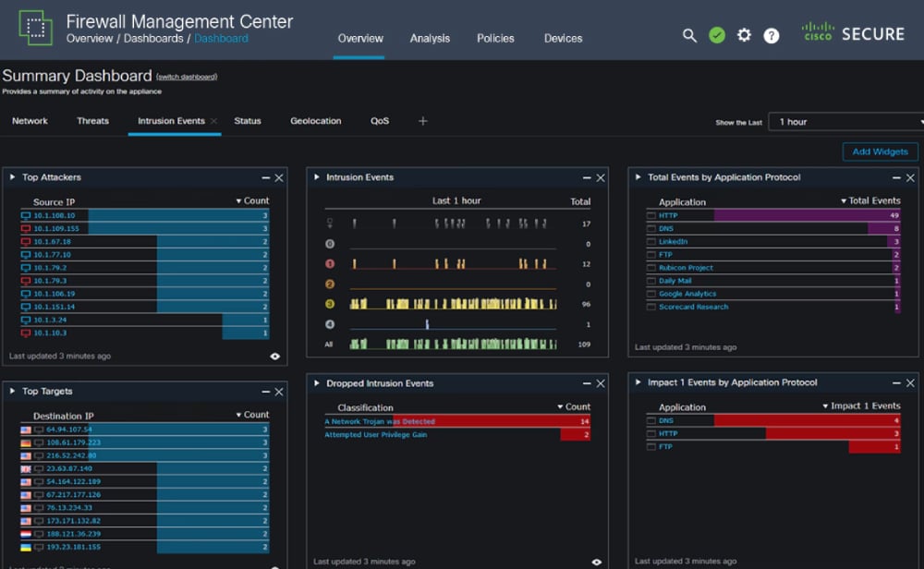The image size is (924, 569).
Task: Minimize the Intrusion Events widget
Action: (586, 178)
